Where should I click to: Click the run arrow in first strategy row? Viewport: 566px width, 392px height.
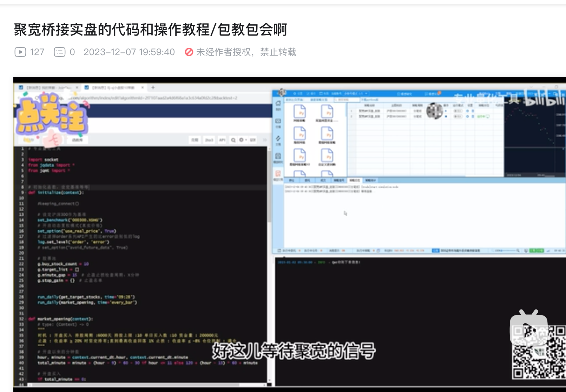click(446, 111)
